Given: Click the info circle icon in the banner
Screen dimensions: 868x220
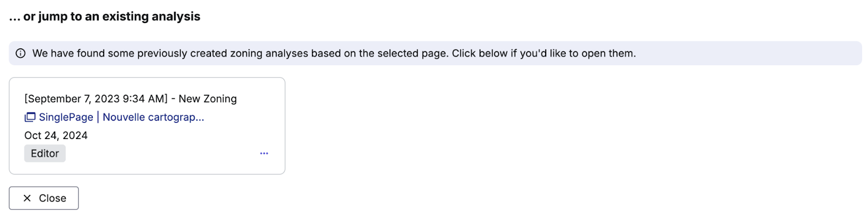Looking at the screenshot, I should coord(21,53).
